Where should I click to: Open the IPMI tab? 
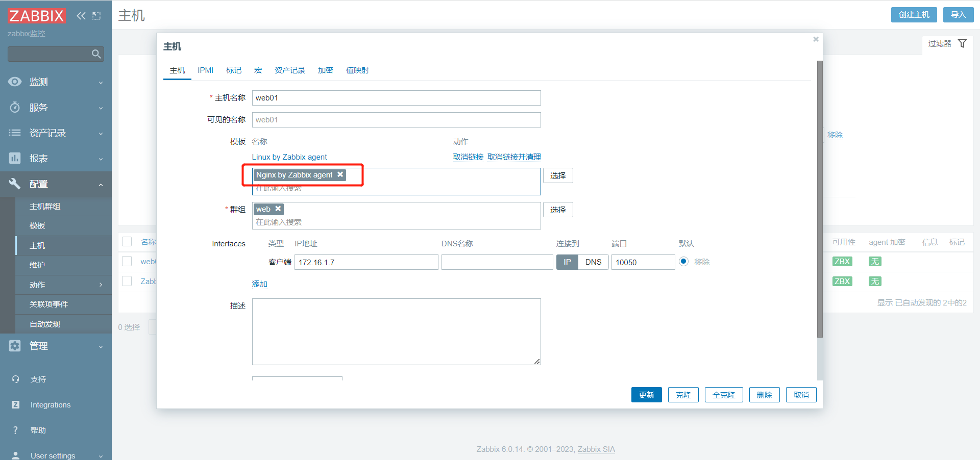pyautogui.click(x=206, y=70)
